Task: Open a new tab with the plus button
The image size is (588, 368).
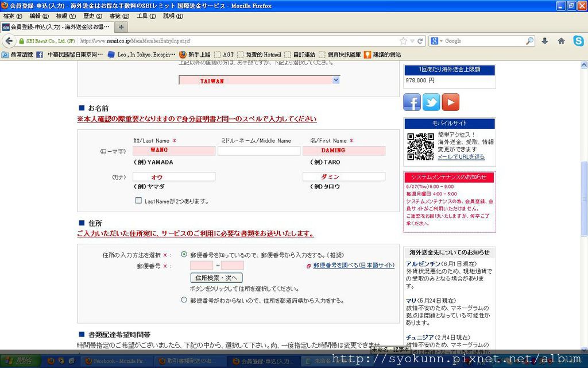Action: [121, 27]
